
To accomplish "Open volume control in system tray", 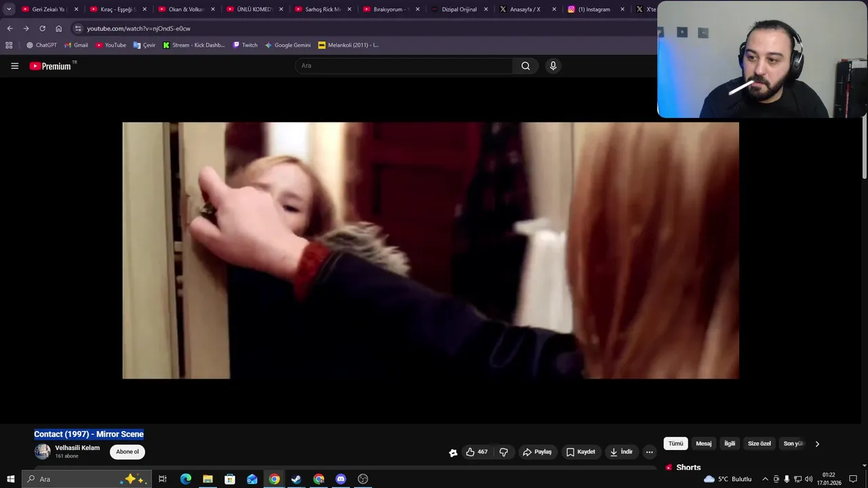I will 808,479.
